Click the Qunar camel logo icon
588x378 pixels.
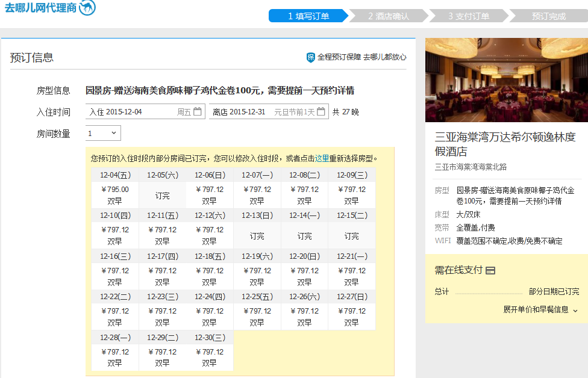87,7
